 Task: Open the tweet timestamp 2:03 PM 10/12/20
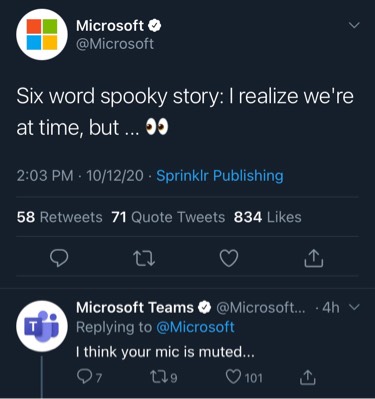[x=80, y=176]
